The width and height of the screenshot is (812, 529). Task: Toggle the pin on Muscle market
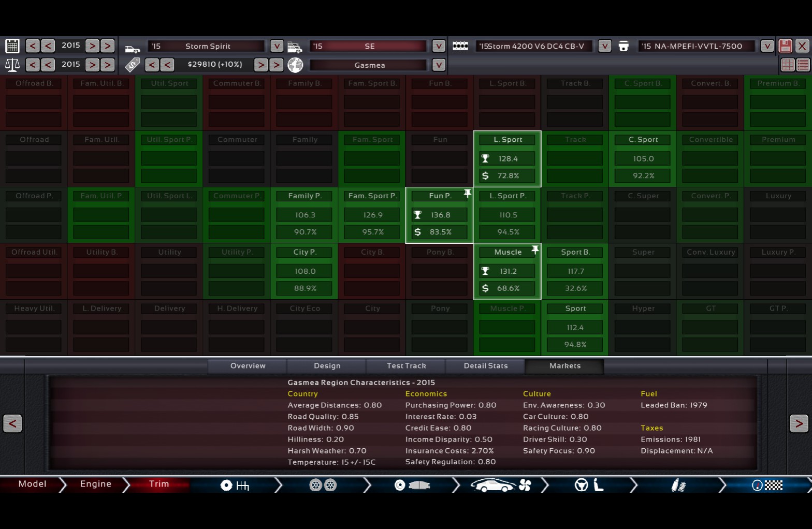(x=535, y=250)
